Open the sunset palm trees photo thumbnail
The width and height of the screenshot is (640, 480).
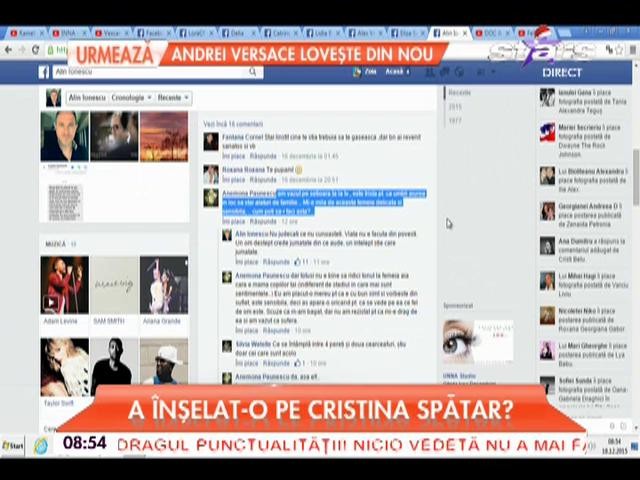164,136
